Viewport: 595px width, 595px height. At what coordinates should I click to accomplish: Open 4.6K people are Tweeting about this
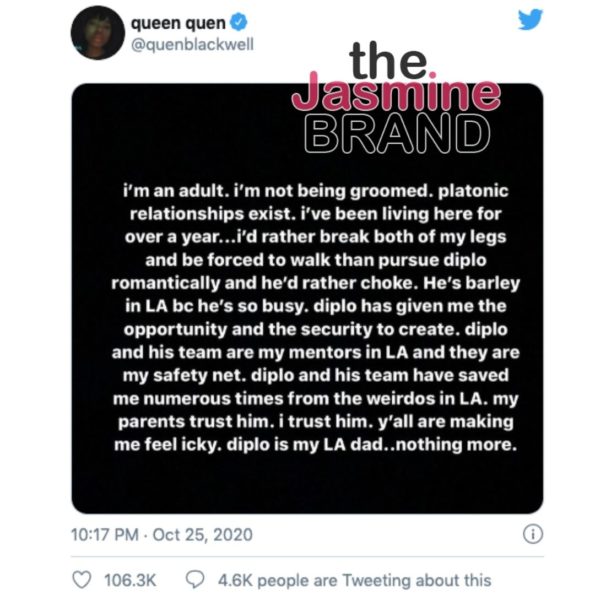354,580
